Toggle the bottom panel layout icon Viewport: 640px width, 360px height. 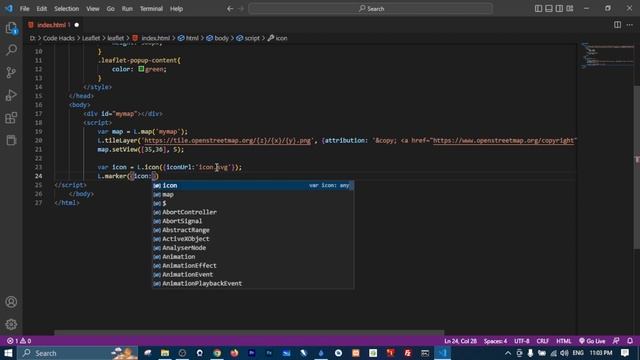[549, 9]
